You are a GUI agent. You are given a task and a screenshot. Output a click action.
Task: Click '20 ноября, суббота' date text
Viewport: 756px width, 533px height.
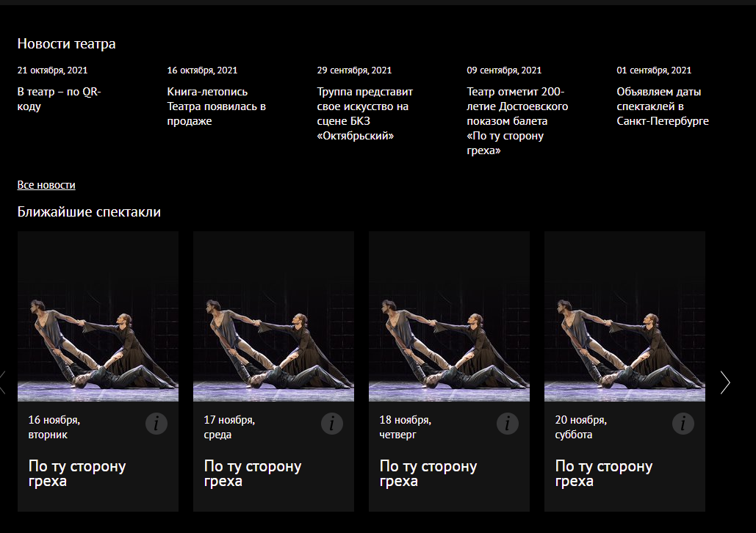pyautogui.click(x=580, y=427)
